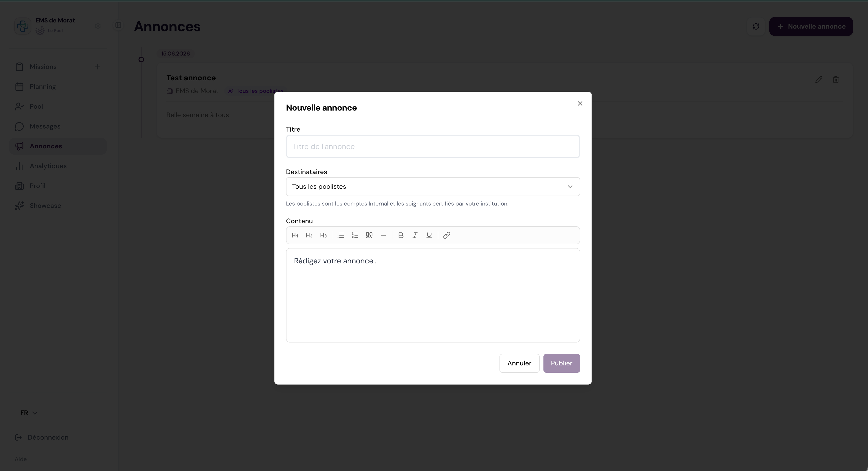The image size is (868, 471).
Task: Open Missions in the sidebar
Action: 43,67
